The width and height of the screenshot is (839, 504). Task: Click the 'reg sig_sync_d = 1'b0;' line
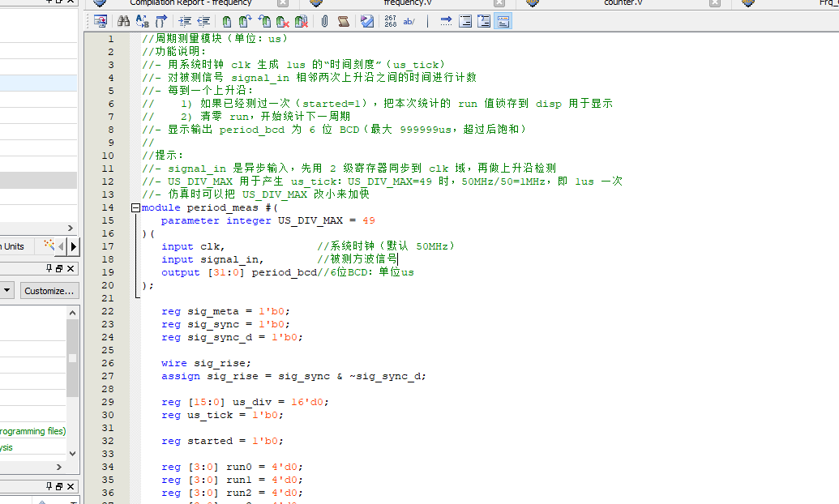point(232,337)
